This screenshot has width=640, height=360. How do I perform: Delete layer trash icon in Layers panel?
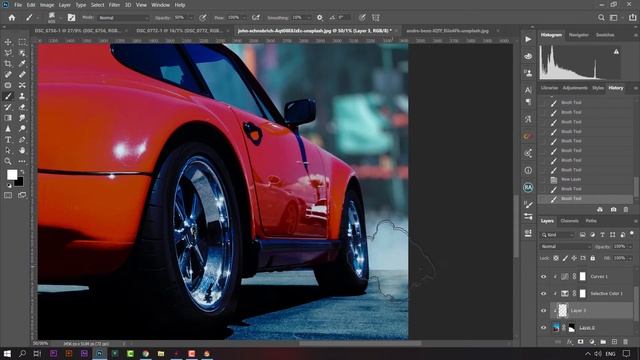click(x=626, y=342)
